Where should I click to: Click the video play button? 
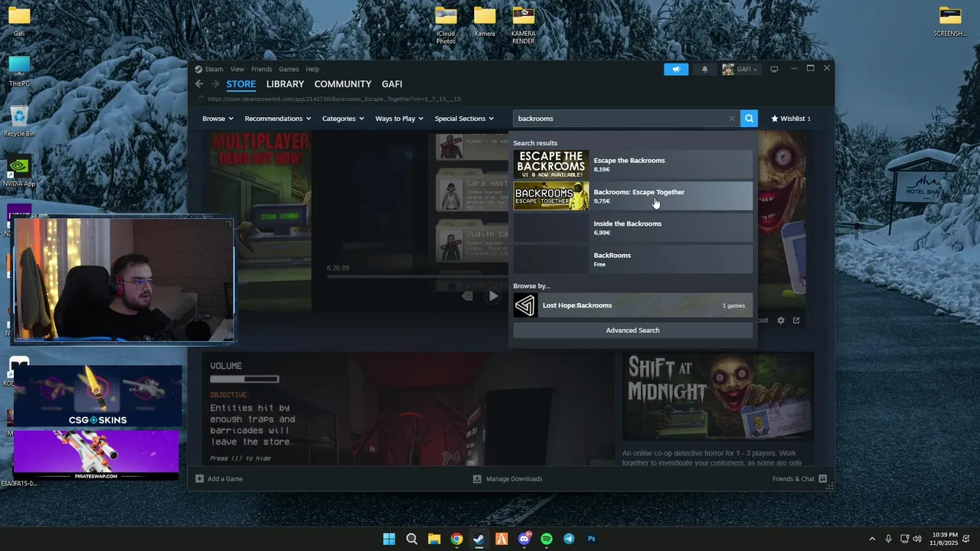pos(493,295)
